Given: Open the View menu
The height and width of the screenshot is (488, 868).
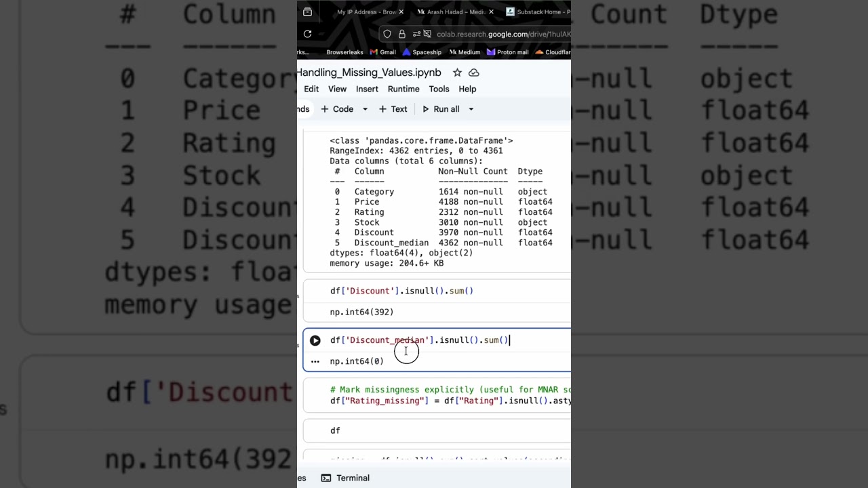Looking at the screenshot, I should pos(337,89).
